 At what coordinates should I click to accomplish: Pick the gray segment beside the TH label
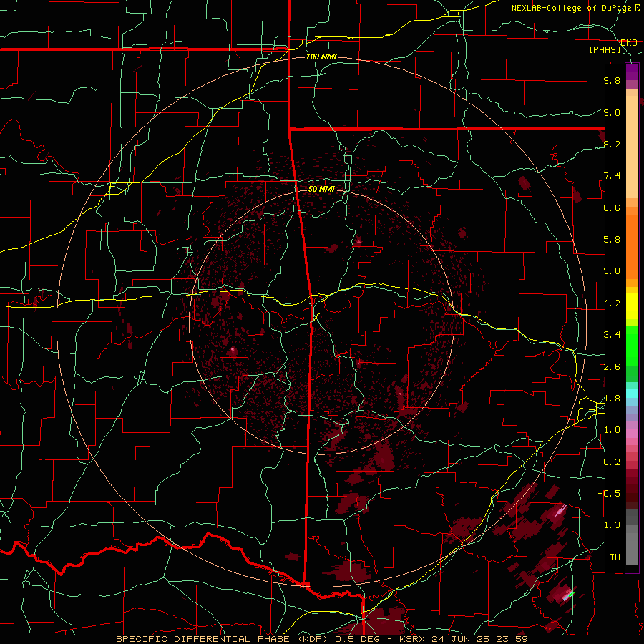coord(632,550)
